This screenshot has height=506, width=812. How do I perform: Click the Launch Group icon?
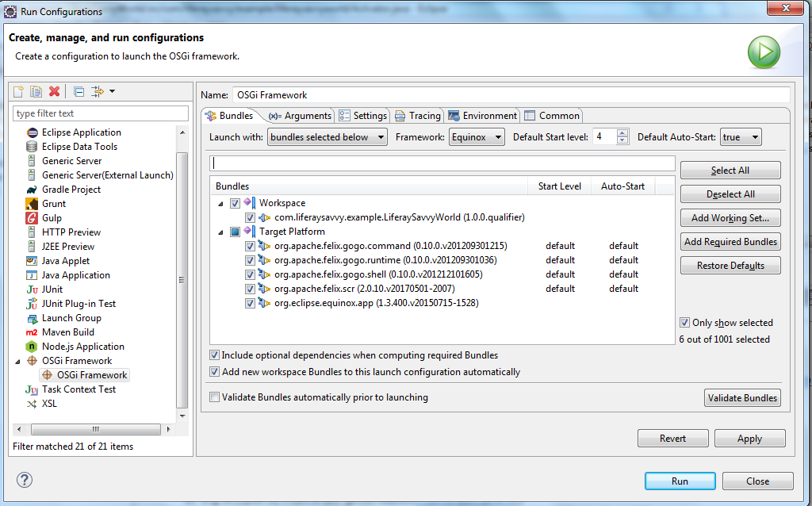coord(32,318)
